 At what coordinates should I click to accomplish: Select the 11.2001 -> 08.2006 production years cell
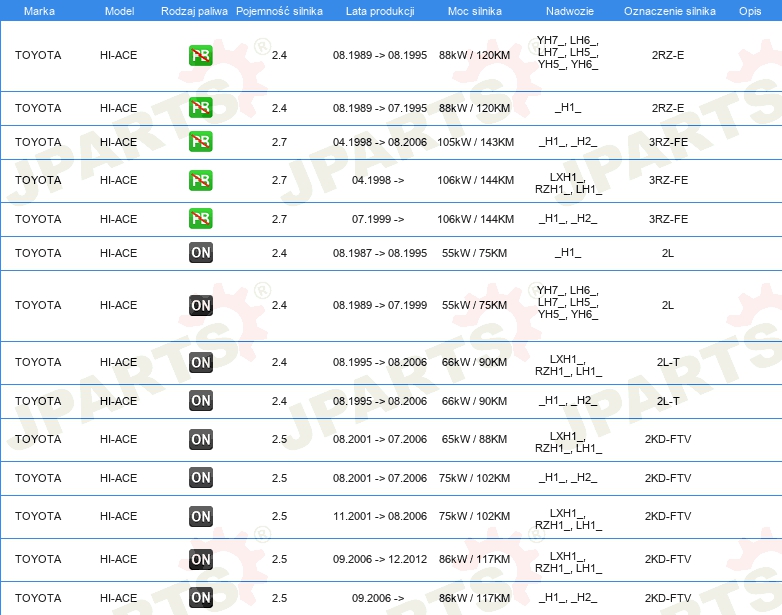tap(380, 516)
